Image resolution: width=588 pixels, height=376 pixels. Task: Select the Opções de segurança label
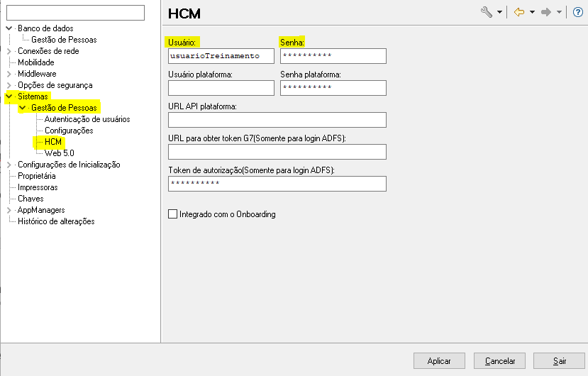point(55,85)
